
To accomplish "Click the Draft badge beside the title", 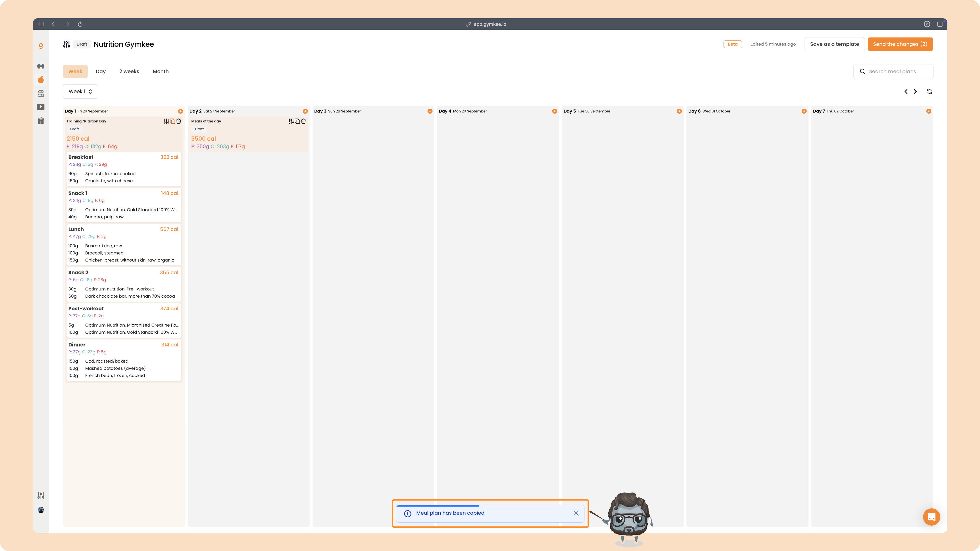I will point(82,44).
